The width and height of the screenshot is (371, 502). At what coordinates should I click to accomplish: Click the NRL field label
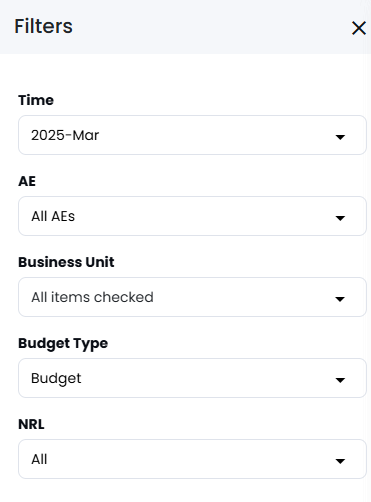tap(31, 424)
